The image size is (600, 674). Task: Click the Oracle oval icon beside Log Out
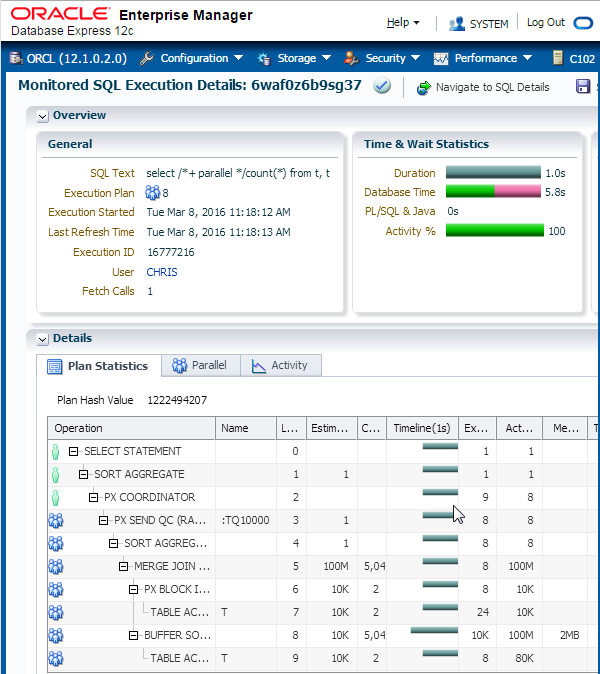[583, 23]
